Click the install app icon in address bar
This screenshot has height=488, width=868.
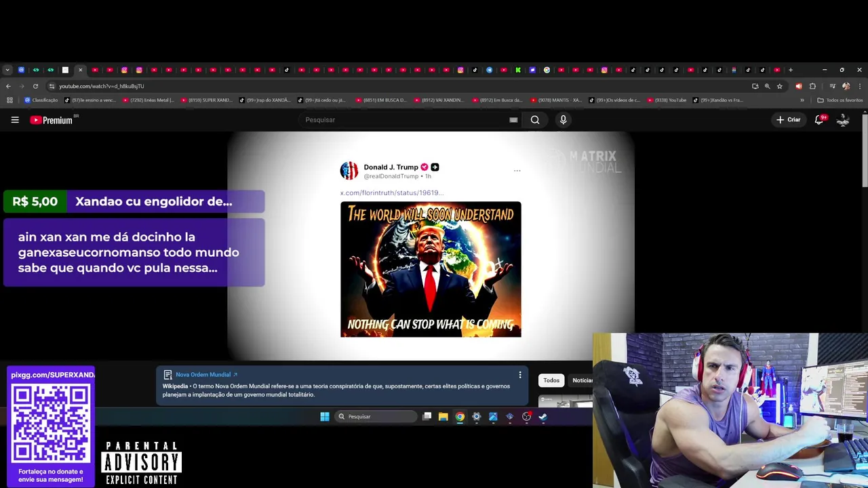[755, 86]
